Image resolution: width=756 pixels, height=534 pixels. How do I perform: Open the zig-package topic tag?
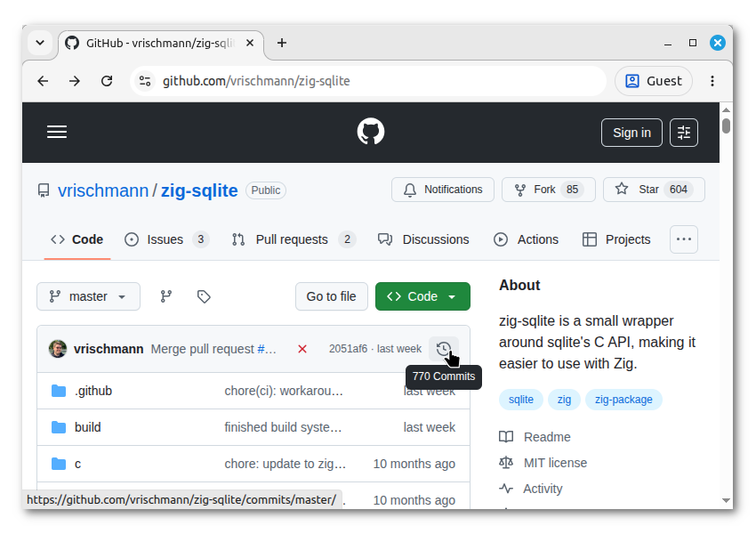click(x=623, y=400)
